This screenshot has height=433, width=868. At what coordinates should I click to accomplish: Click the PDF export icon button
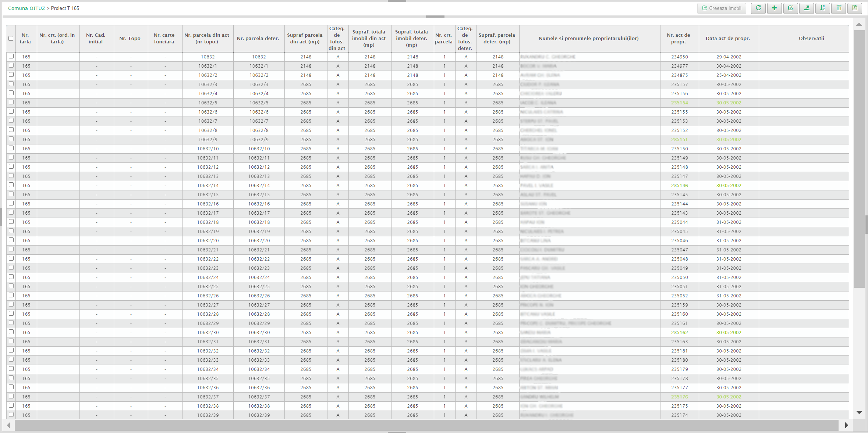pyautogui.click(x=855, y=8)
